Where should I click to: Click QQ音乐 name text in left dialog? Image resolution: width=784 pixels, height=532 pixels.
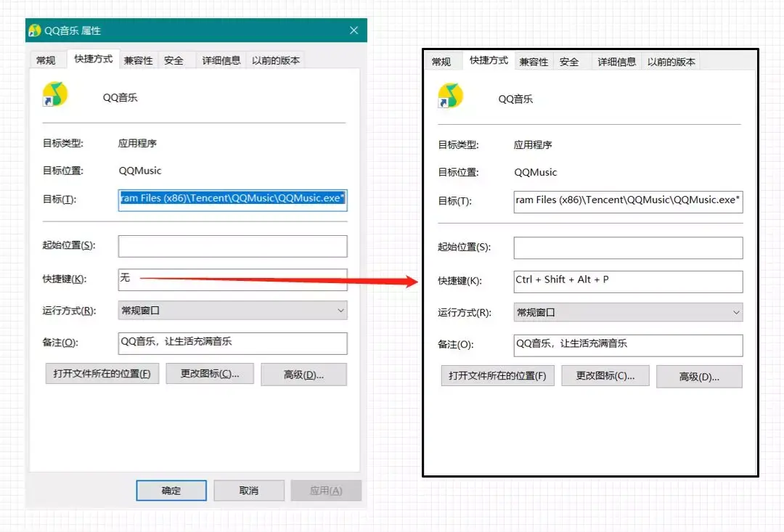coord(120,97)
